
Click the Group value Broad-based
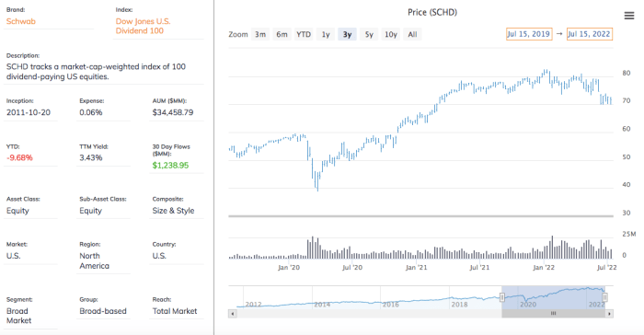point(103,311)
